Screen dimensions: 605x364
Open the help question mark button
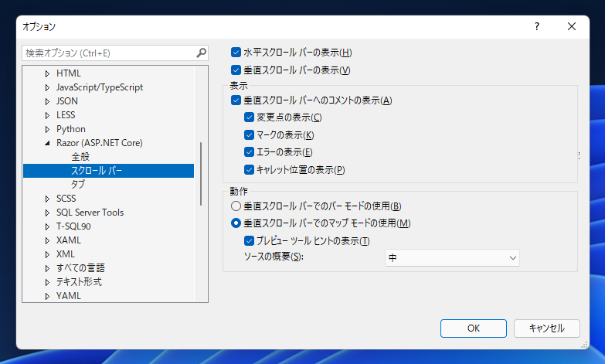(537, 26)
